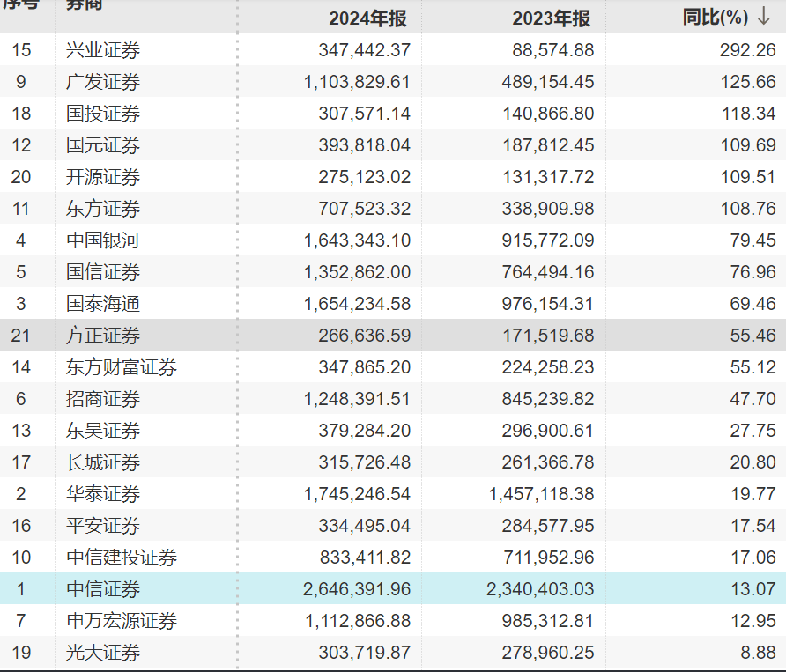
Task: Click the 券商 column header
Action: [x=85, y=5]
